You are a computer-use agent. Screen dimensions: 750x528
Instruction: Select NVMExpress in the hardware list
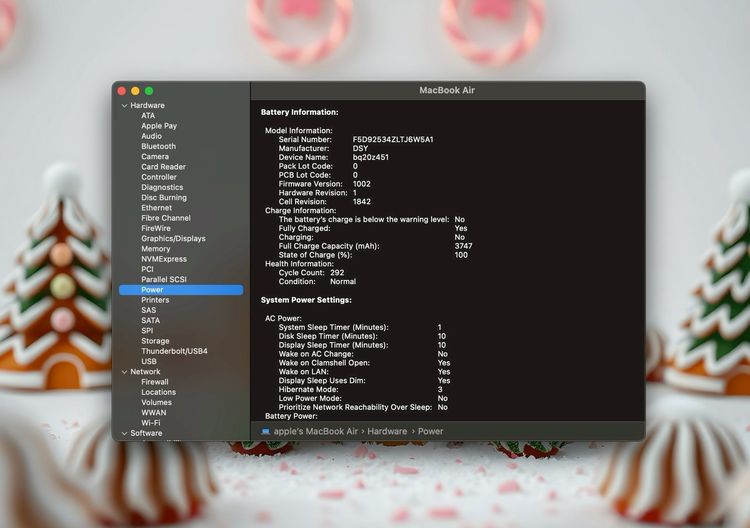[163, 259]
